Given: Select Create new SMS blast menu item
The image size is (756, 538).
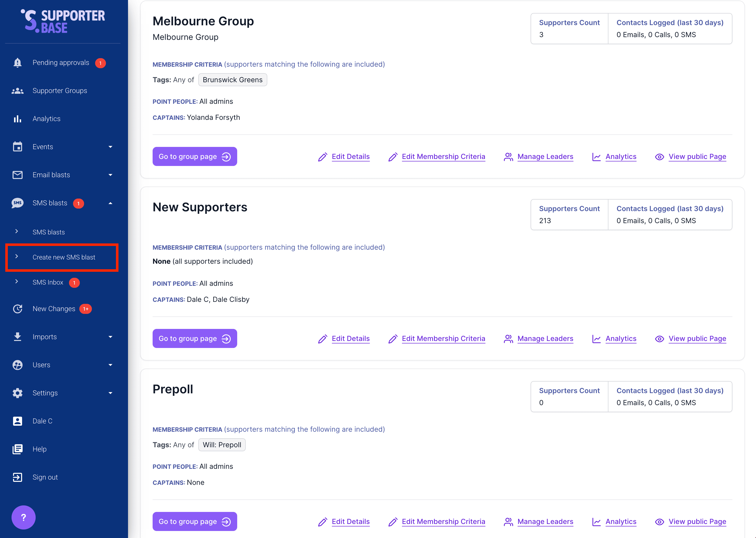Looking at the screenshot, I should [x=64, y=257].
